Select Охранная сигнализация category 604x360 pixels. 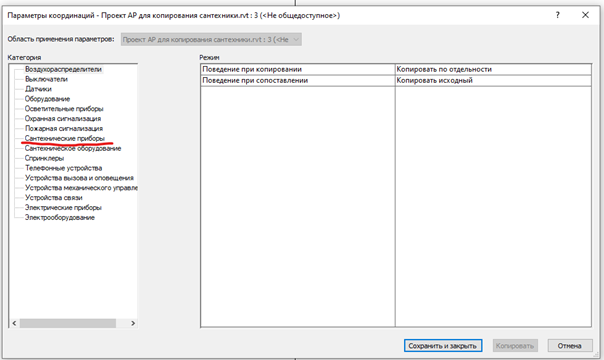coord(63,119)
